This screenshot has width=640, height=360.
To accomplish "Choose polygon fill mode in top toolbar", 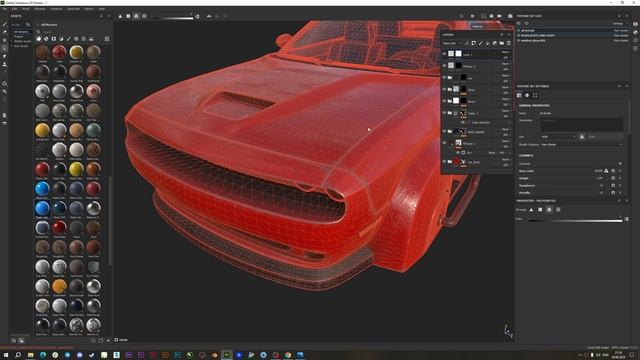I will click(128, 16).
